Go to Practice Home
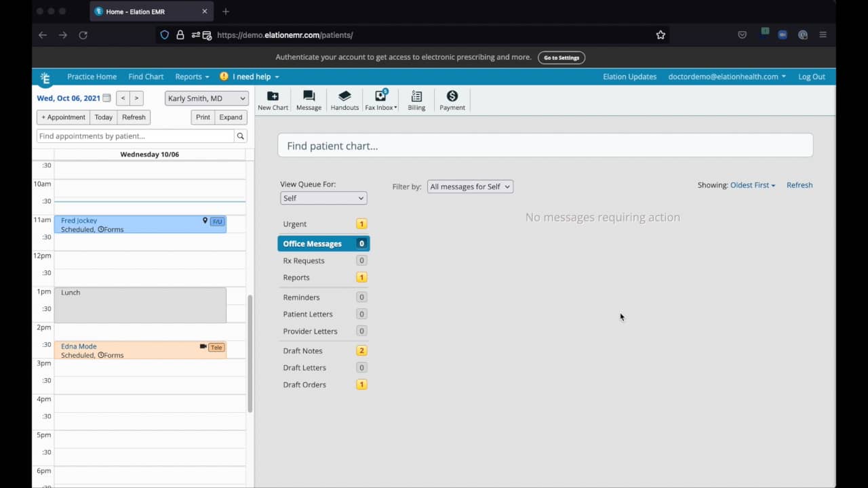Image resolution: width=868 pixels, height=488 pixels. 92,77
